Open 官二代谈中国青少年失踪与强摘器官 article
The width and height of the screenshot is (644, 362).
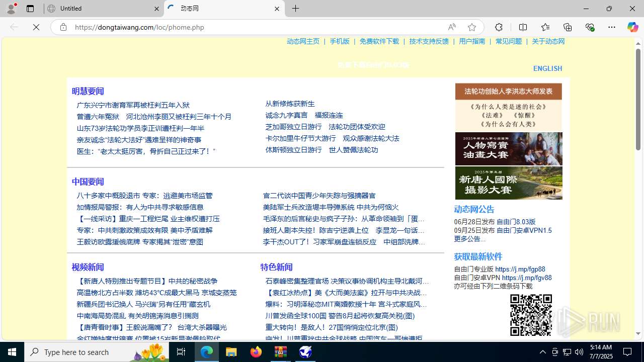point(319,196)
